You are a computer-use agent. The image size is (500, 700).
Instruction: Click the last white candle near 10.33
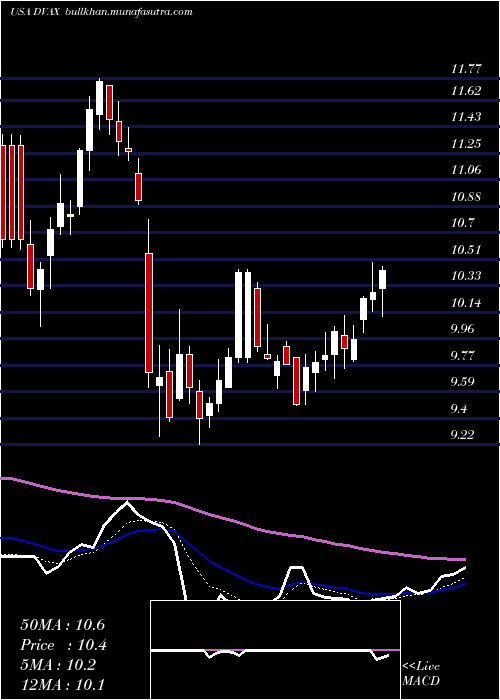click(383, 279)
